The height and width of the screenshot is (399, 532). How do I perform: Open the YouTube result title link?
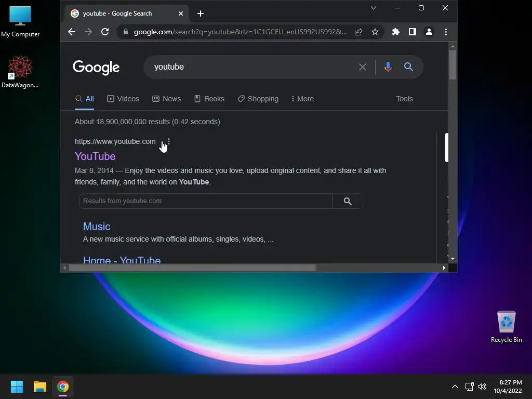96,156
